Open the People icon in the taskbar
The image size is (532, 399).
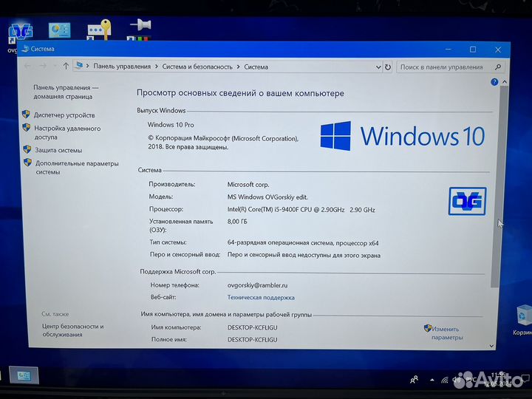coord(414,380)
